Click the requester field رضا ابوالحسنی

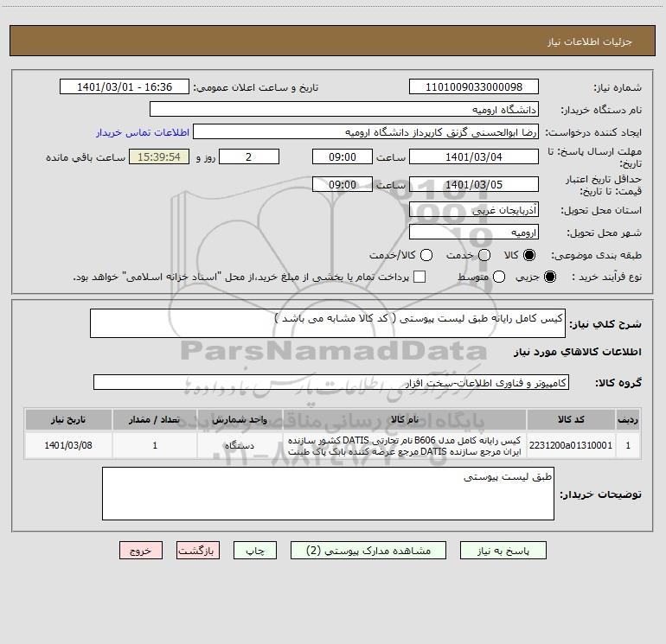click(x=366, y=131)
